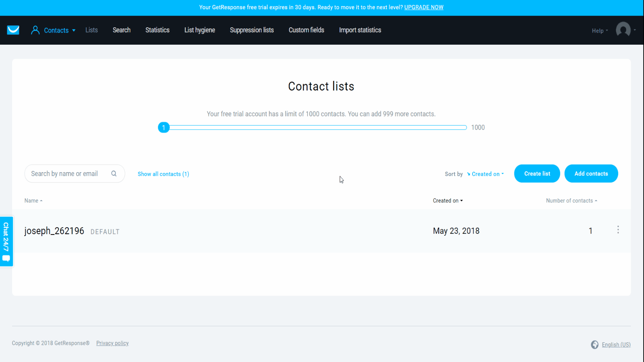Screen dimensions: 644x362
Task: Click Show all contacts (1)
Action: coord(163,174)
